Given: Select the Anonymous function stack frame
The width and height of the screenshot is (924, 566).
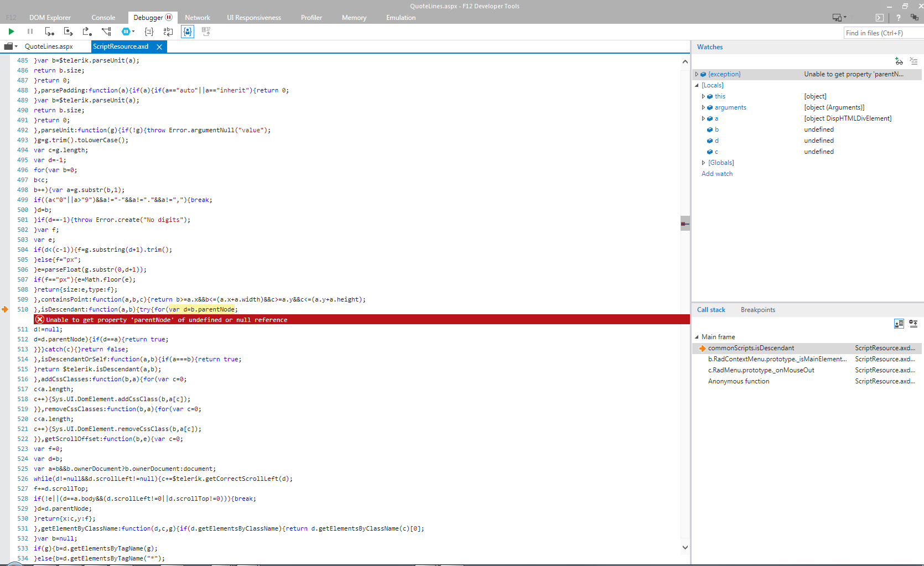Looking at the screenshot, I should click(x=808, y=381).
